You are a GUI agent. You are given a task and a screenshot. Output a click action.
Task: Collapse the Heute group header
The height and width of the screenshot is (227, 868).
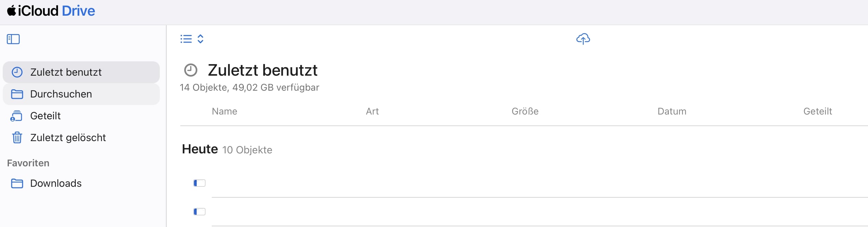coord(200,149)
